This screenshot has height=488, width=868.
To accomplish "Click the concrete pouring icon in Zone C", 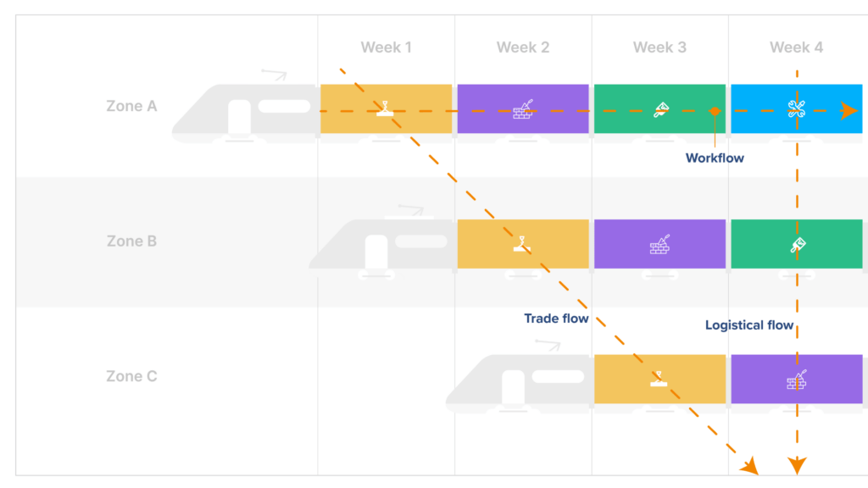I will pos(659,378).
